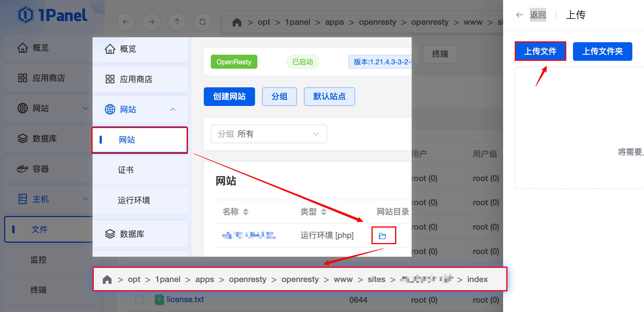The width and height of the screenshot is (644, 312).
Task: Click the 1Panel logo
Action: click(x=52, y=15)
